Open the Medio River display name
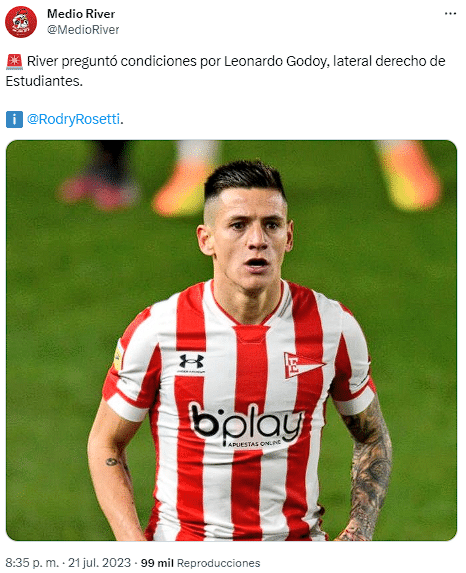The height and width of the screenshot is (573, 466). tap(81, 14)
